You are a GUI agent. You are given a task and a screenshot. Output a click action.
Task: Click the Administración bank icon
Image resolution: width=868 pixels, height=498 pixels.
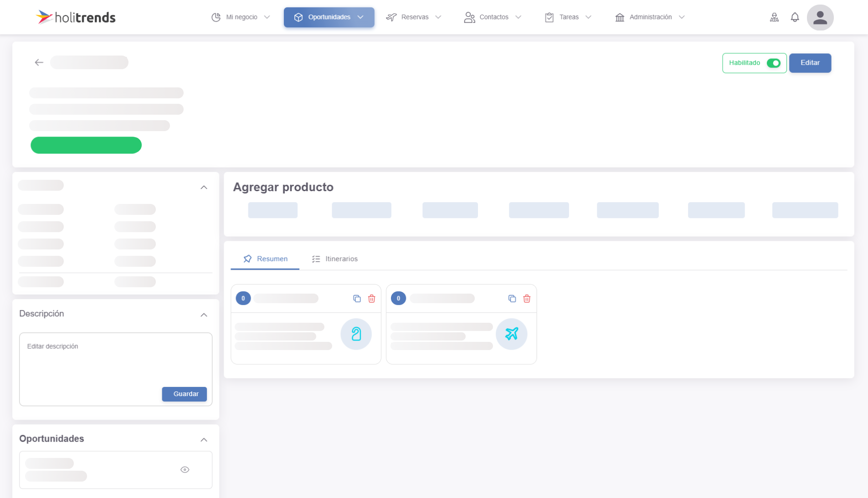(620, 17)
